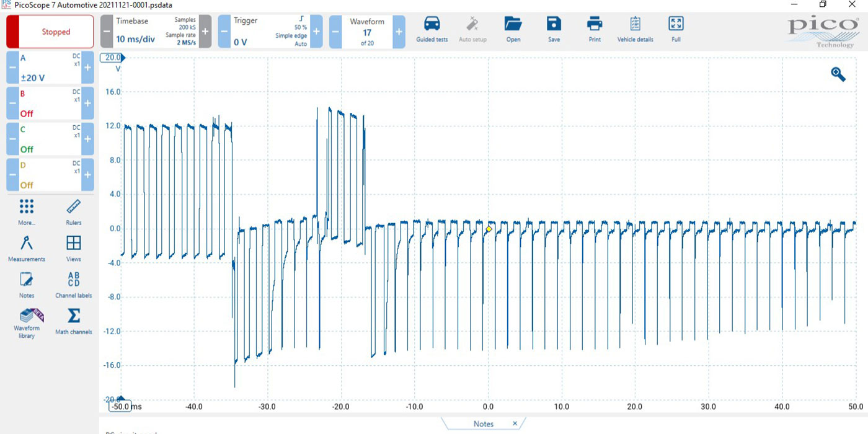868x434 pixels.
Task: Increase timebase with plus button
Action: pos(205,31)
